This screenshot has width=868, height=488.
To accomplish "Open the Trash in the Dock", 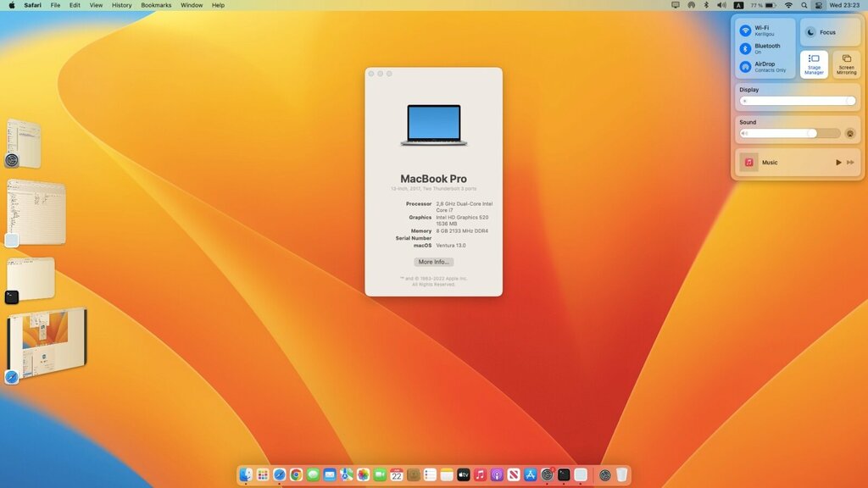I will coord(622,475).
